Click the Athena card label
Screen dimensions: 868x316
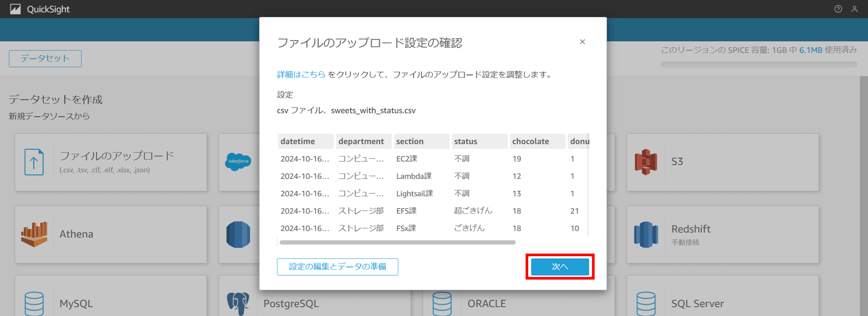[76, 234]
